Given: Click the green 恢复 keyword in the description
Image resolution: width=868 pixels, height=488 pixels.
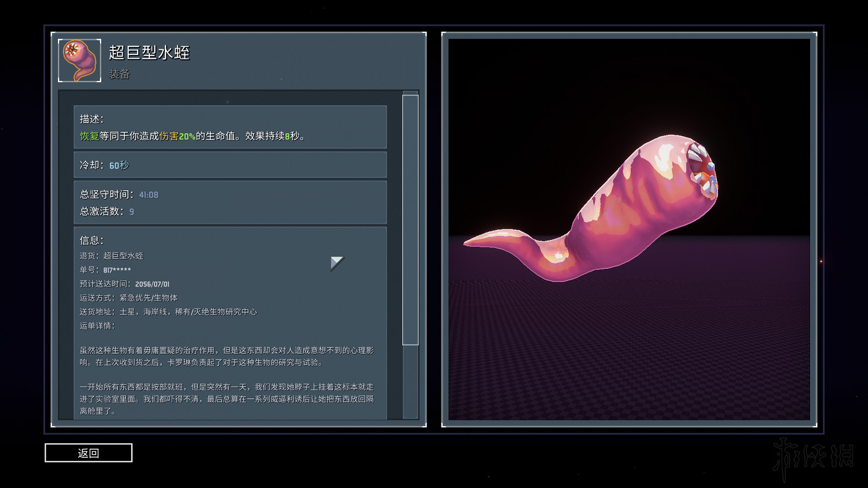Looking at the screenshot, I should [x=89, y=136].
